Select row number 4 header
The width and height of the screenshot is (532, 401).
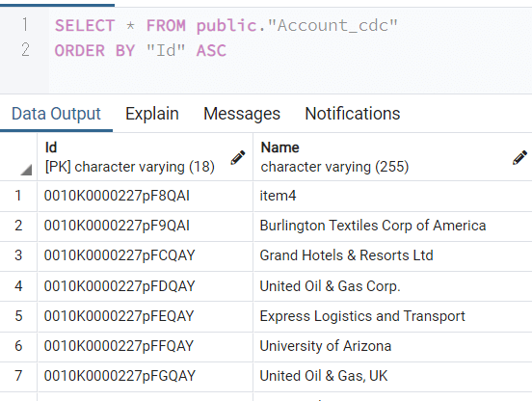pyautogui.click(x=18, y=286)
